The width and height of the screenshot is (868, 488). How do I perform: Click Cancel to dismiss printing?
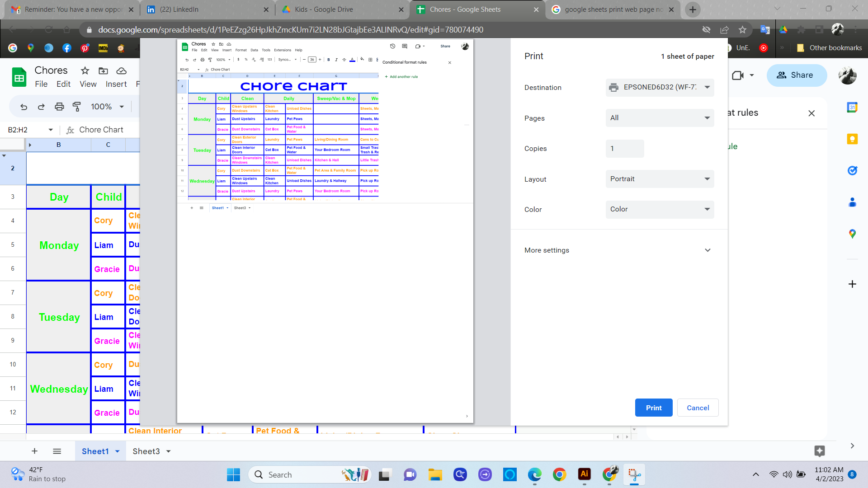[698, 407]
